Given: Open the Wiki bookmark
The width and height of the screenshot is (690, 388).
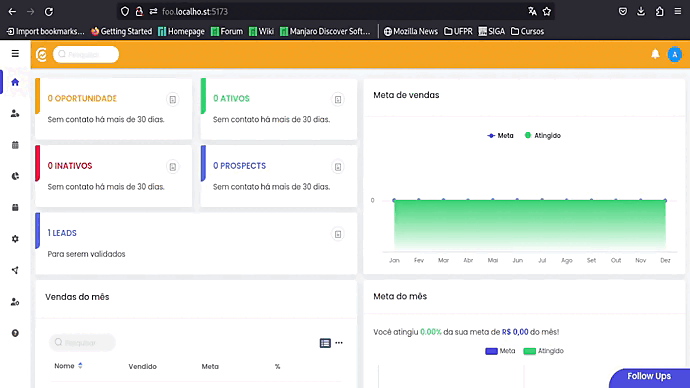Looking at the screenshot, I should tap(261, 31).
